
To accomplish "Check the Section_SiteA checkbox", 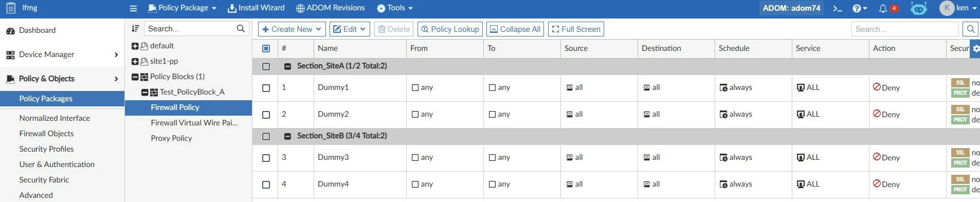I will coord(266,66).
